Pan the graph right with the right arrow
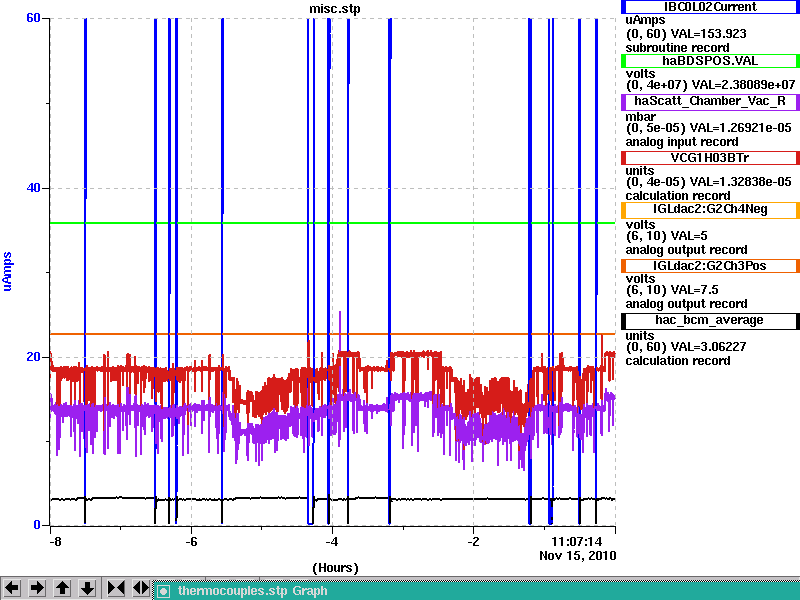800x600 pixels. tap(37, 588)
